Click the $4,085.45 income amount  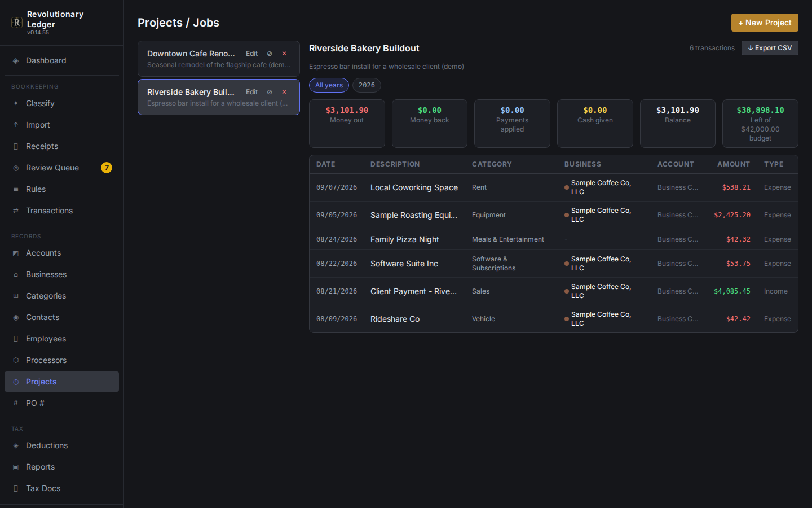coord(732,291)
